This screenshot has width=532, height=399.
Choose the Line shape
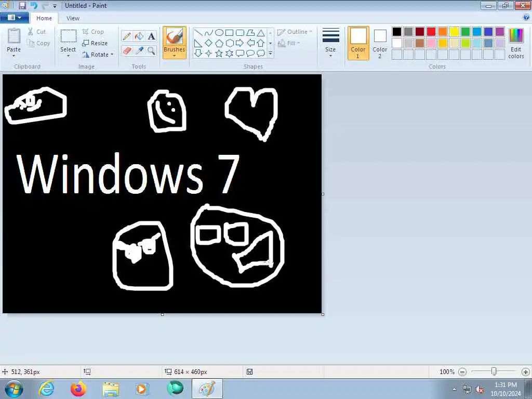click(198, 33)
